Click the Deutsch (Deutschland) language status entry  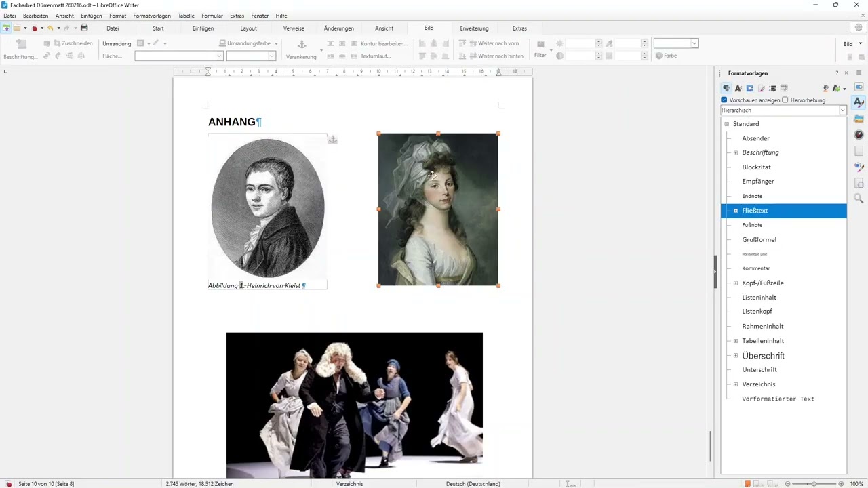pos(473,484)
